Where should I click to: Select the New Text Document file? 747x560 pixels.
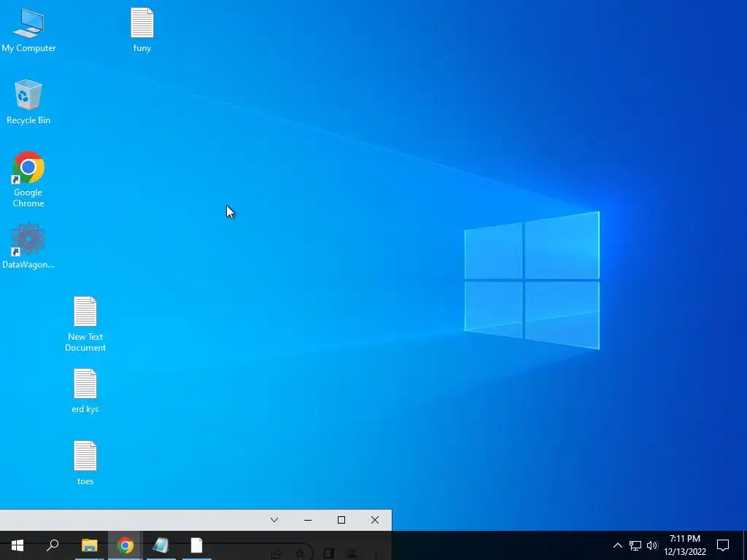(85, 324)
